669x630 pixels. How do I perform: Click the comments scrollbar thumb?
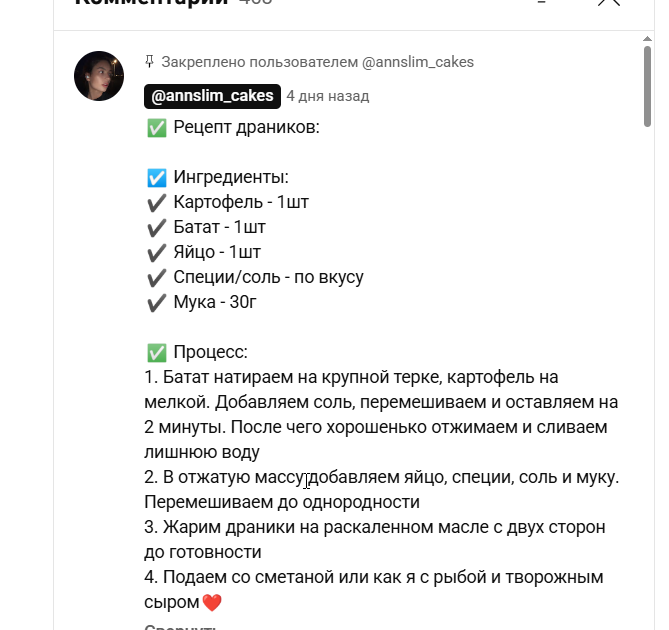647,87
